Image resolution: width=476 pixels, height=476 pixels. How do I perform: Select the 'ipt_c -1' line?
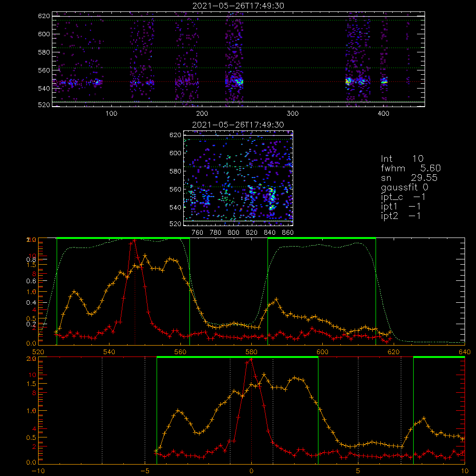click(x=404, y=197)
